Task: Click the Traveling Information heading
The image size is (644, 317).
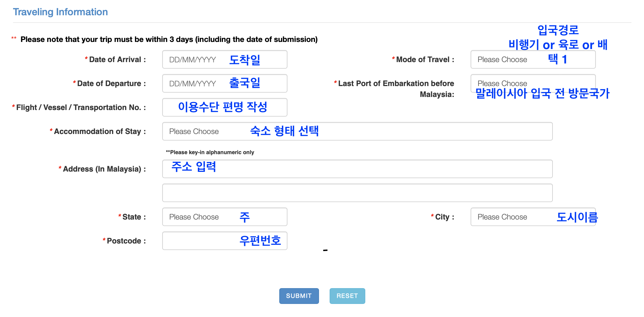Action: tap(60, 12)
